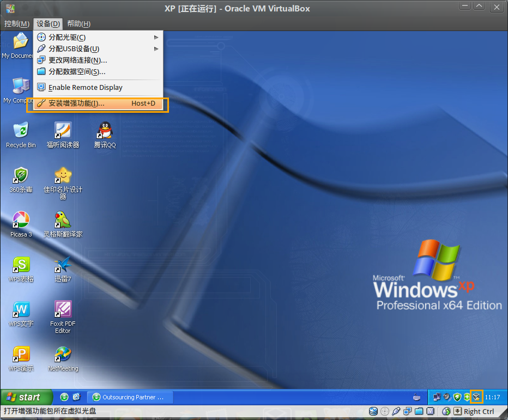Screen dimensions: 508x420
Task: Select the 腾讯QQ penguin shortcut
Action: [105, 135]
